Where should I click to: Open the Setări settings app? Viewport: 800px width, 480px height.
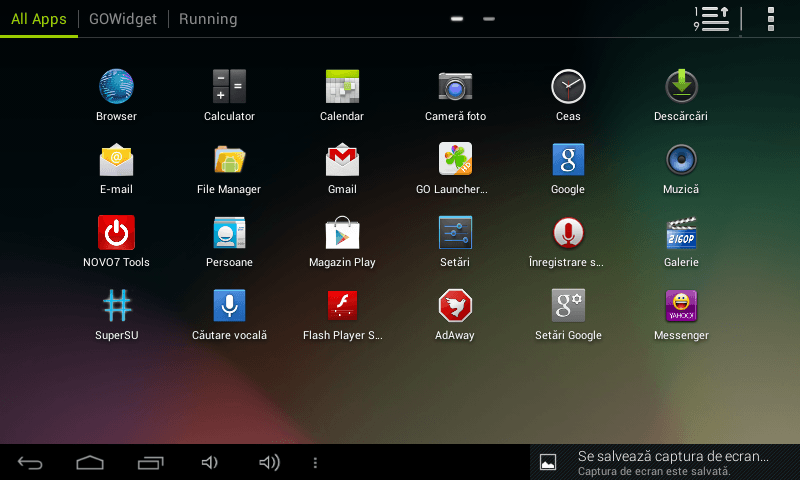tap(455, 233)
